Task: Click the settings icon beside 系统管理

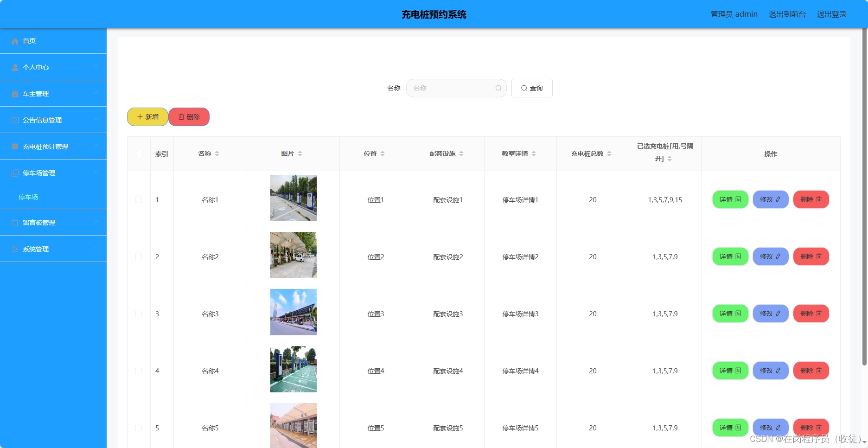Action: [15, 250]
